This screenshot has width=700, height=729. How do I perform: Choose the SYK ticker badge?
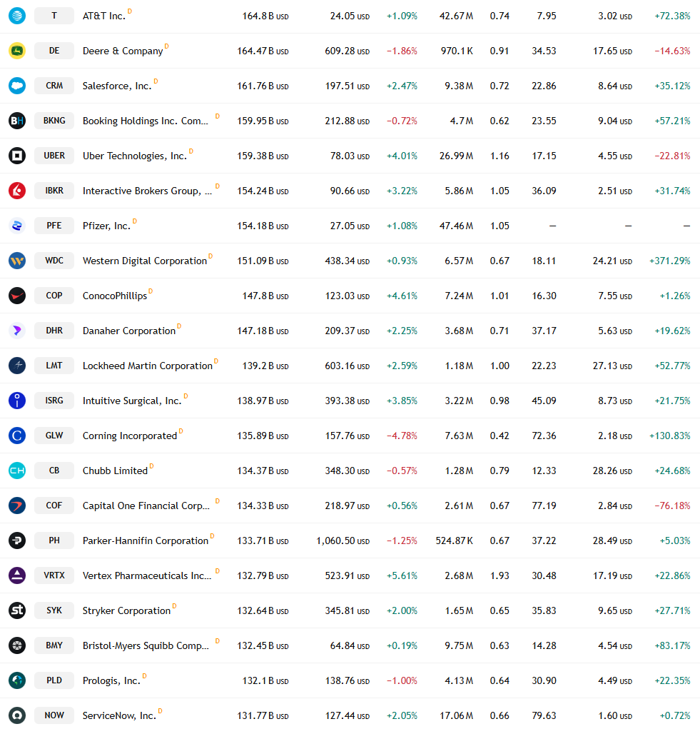[x=54, y=610]
